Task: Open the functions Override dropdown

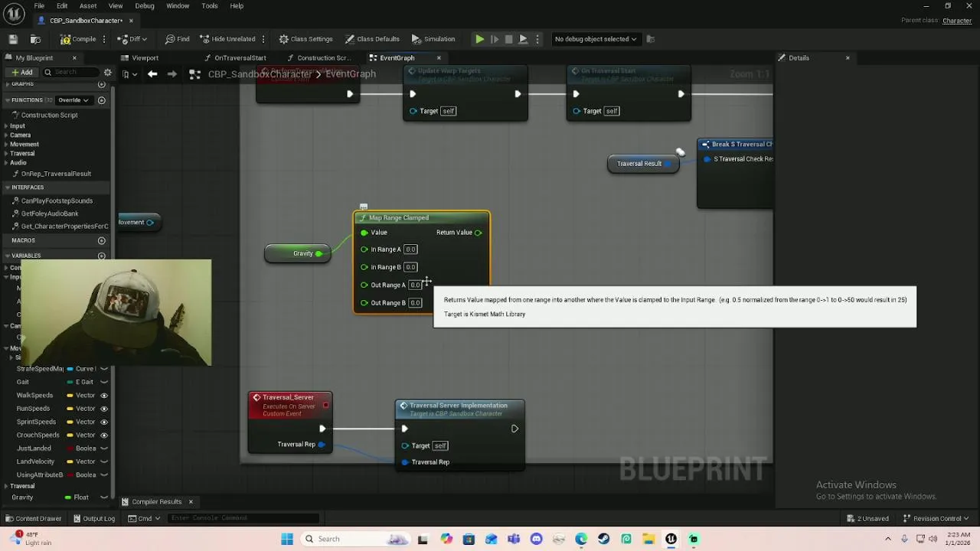Action: [x=73, y=100]
